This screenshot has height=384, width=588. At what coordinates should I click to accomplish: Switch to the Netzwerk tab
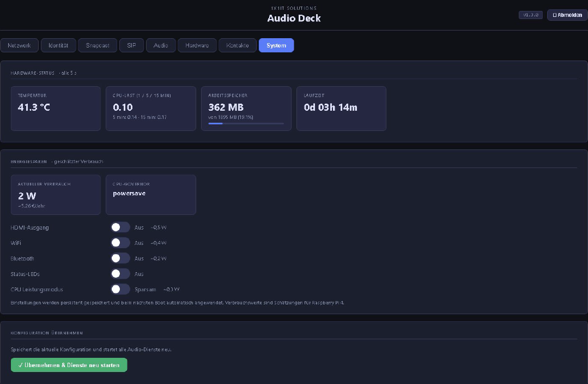click(x=19, y=45)
